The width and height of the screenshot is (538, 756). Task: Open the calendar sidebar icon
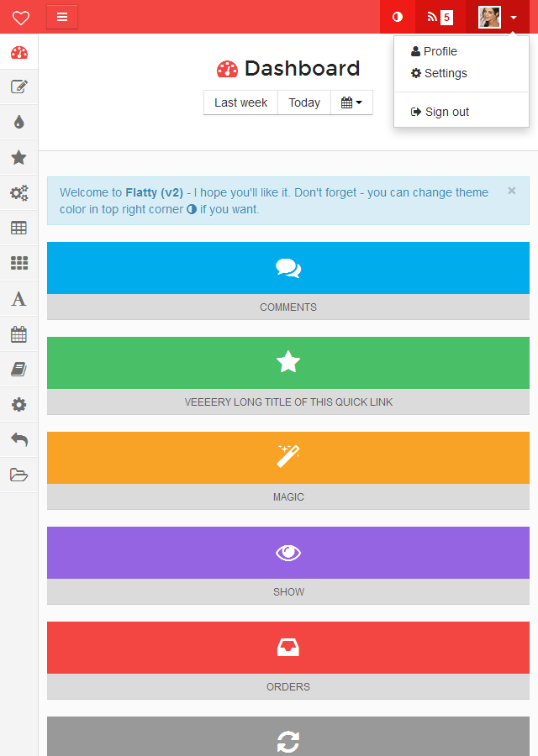pos(18,334)
